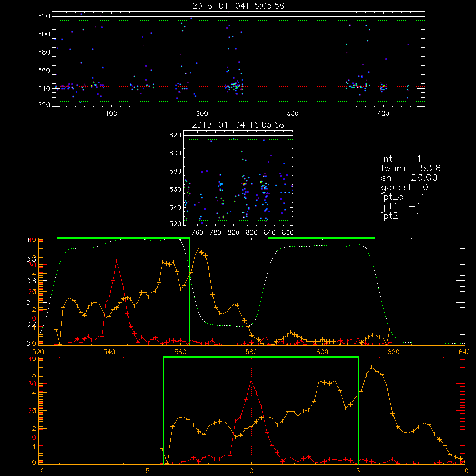The height and width of the screenshot is (476, 476).
Task: Click white y-axis label 0.6 in third plot
Action: pos(31,281)
